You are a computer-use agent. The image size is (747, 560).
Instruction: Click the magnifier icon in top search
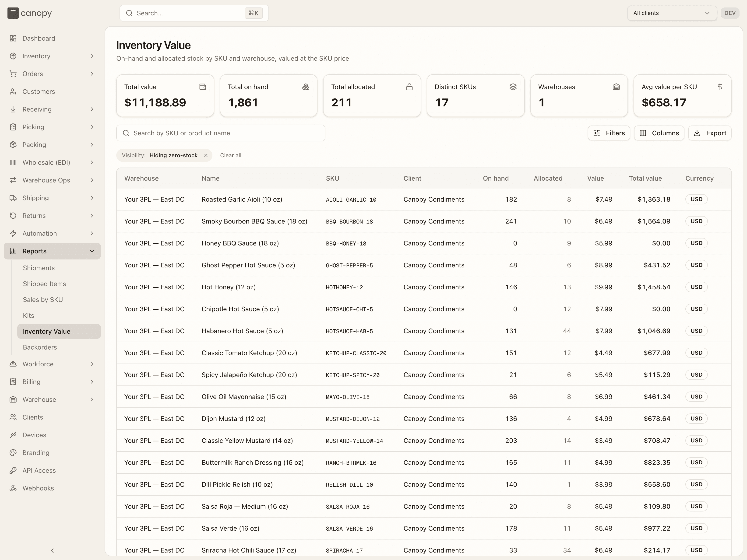[129, 13]
